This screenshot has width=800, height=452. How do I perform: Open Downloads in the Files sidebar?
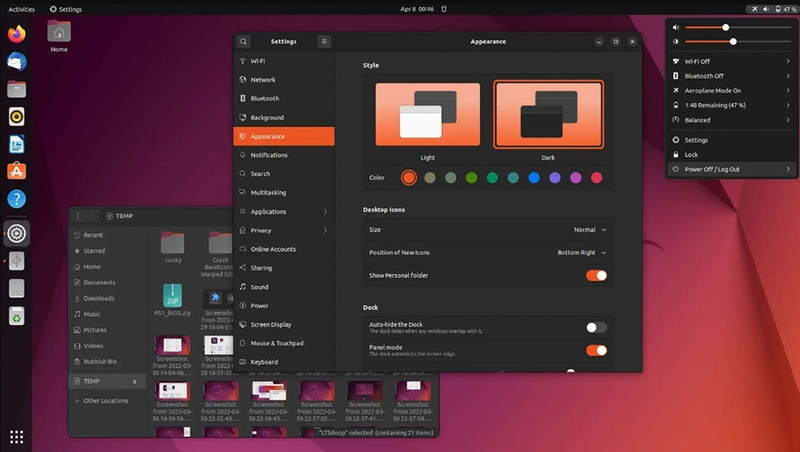coord(107,298)
